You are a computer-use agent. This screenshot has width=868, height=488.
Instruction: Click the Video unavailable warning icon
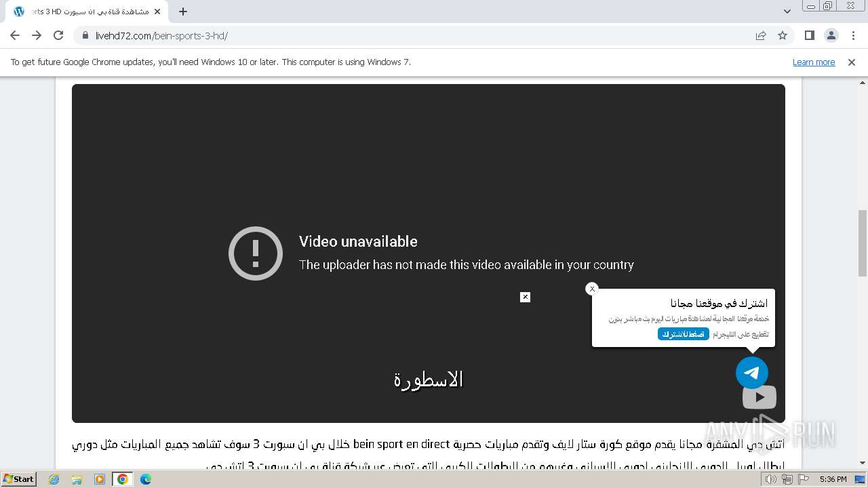256,253
